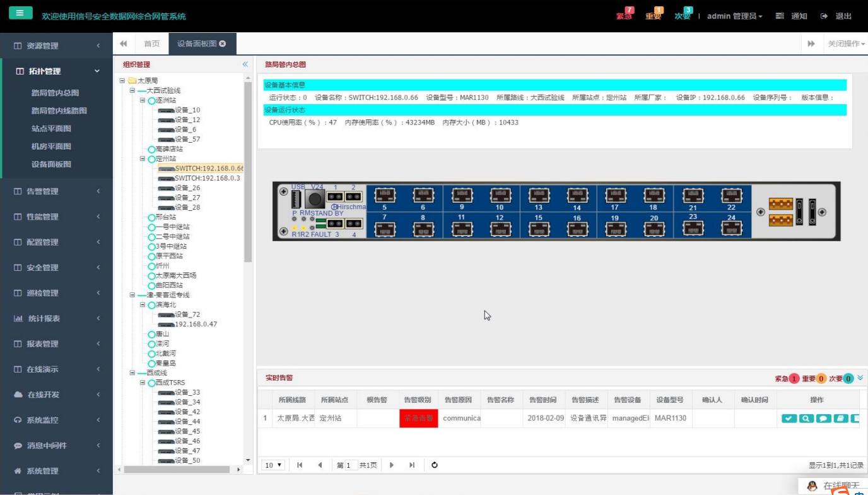Collapse the 拓扑管理 sidebar menu
The width and height of the screenshot is (868, 495).
(57, 71)
